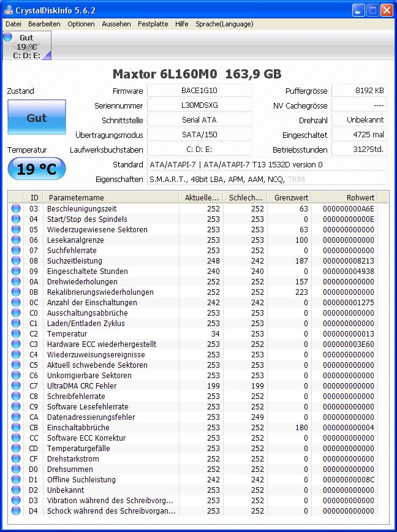Select the Drehsummen row text

(x=70, y=469)
